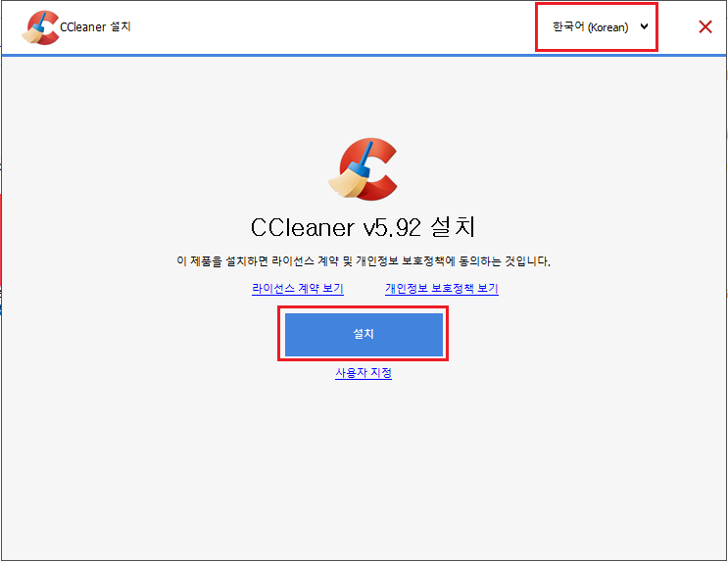
Task: Open the 개인정보 보호정책 보기 link
Action: (442, 288)
